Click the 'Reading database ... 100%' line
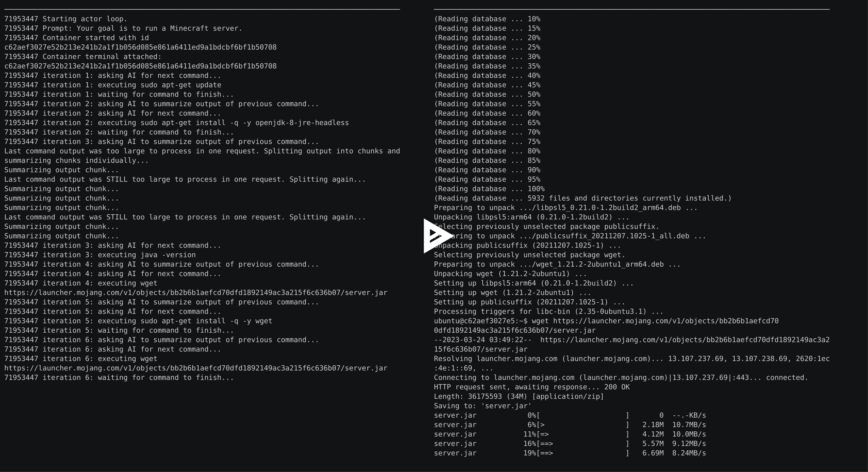868x472 pixels. pyautogui.click(x=489, y=189)
